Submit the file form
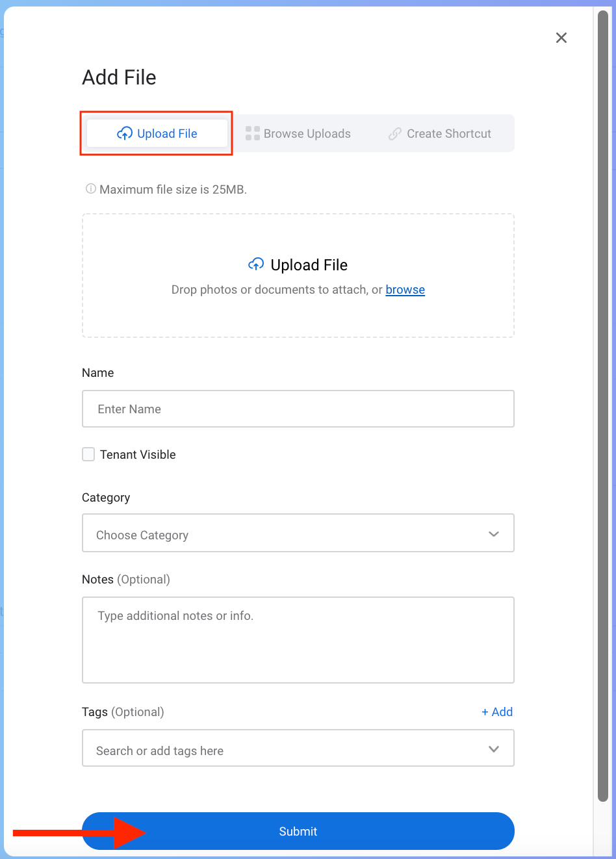 (298, 831)
